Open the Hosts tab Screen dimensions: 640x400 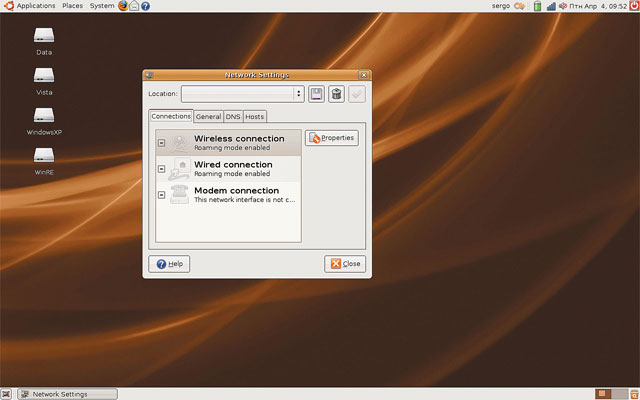coord(255,117)
